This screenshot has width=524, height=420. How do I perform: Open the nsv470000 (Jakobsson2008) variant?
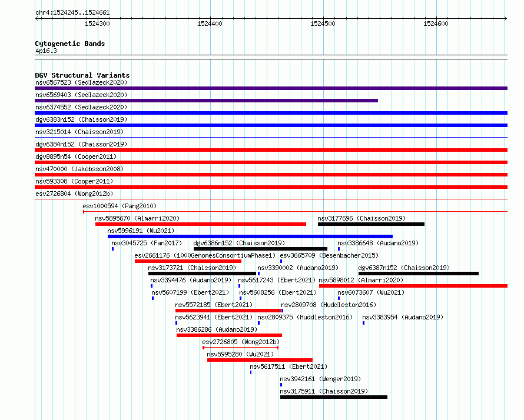tap(79, 169)
